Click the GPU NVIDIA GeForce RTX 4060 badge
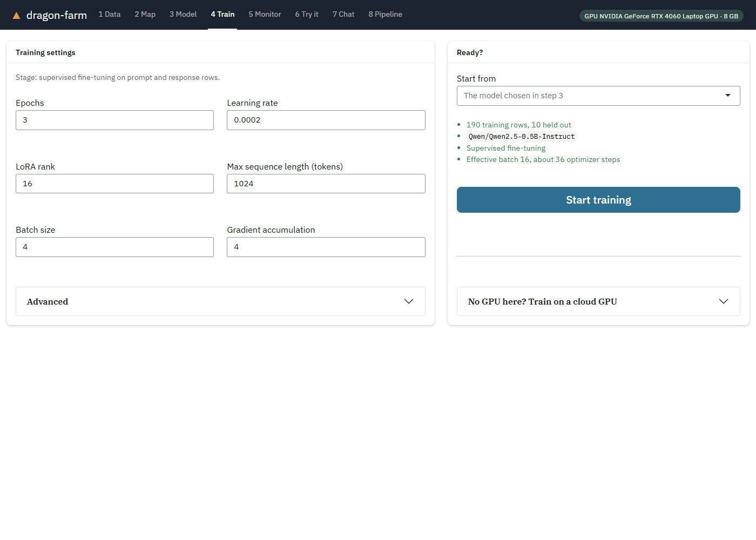756x540 pixels. click(x=661, y=16)
